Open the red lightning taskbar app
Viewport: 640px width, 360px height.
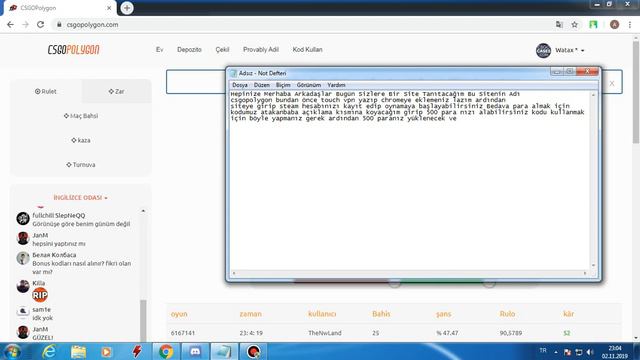137,351
